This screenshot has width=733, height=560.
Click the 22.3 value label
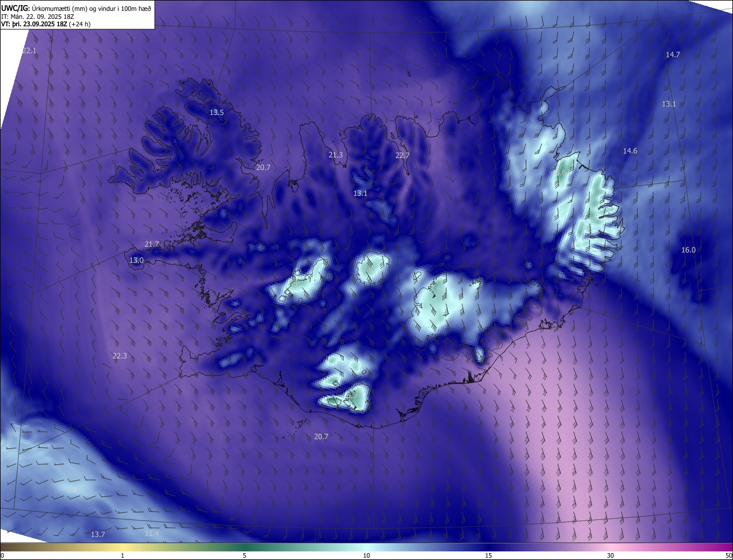[x=120, y=356]
